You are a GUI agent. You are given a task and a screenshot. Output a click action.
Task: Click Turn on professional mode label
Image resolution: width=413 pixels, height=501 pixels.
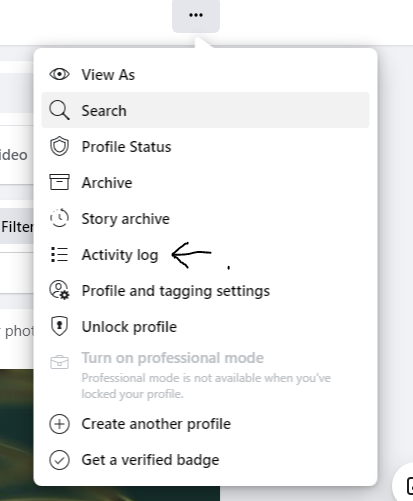tap(173, 358)
